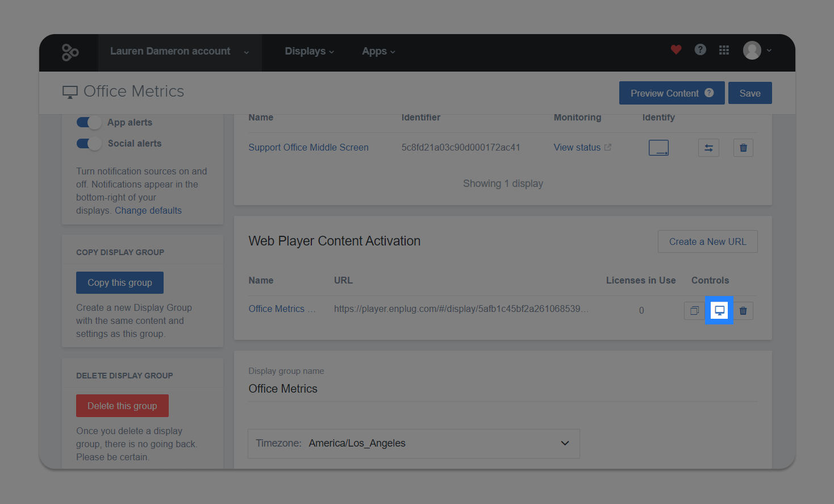Open the Office Metrics web player link
This screenshot has height=504, width=834.
[x=282, y=309]
